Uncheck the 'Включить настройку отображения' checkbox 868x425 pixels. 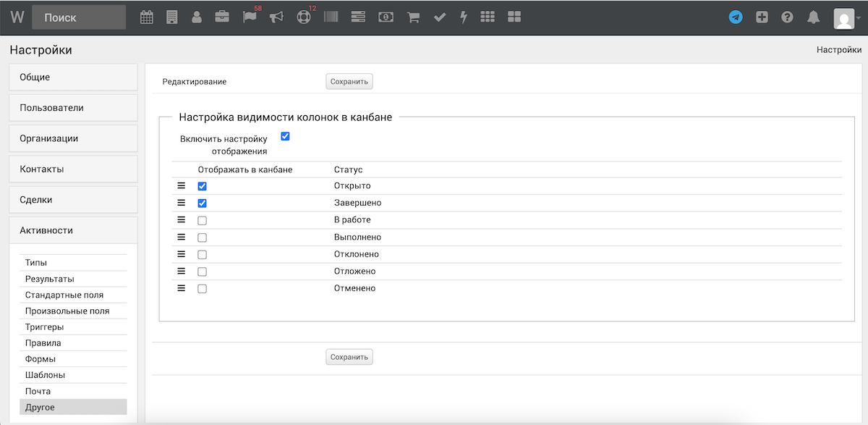point(285,136)
